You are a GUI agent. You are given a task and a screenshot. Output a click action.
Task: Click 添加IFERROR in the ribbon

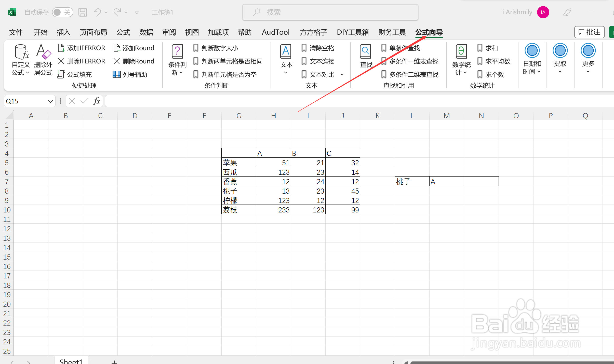[x=81, y=48]
